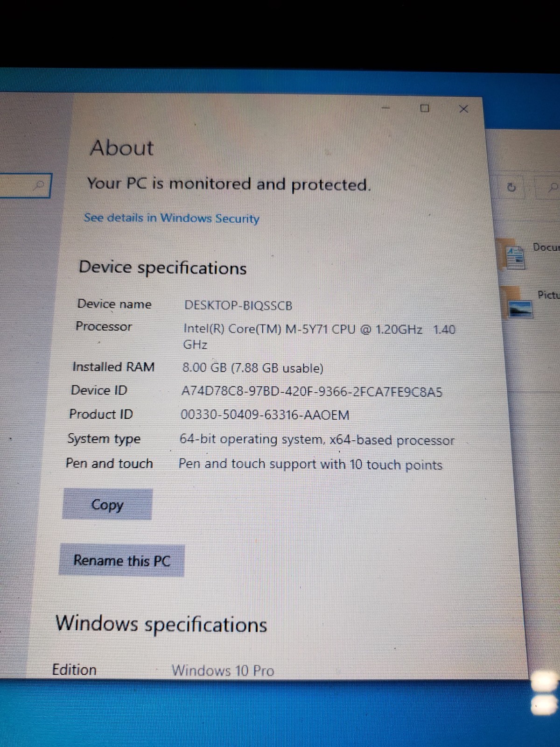This screenshot has width=560, height=747.
Task: Select Windows 10 Pro edition value
Action: click(x=223, y=670)
